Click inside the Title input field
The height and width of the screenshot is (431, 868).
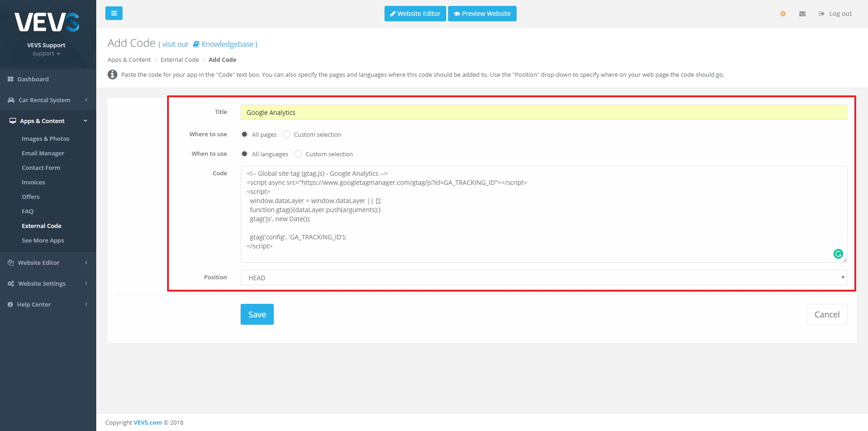coord(544,112)
